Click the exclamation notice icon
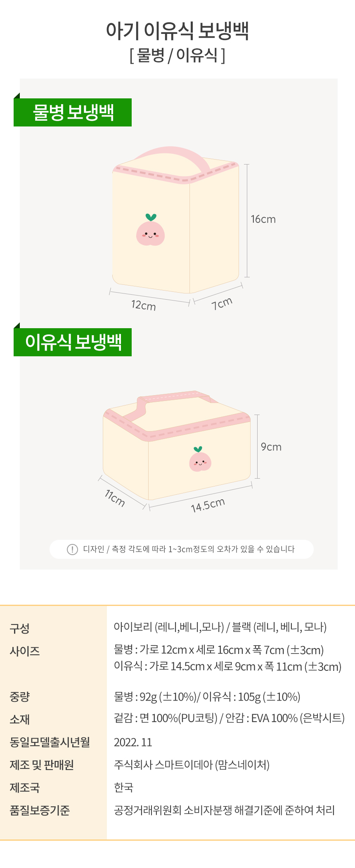 click(72, 549)
